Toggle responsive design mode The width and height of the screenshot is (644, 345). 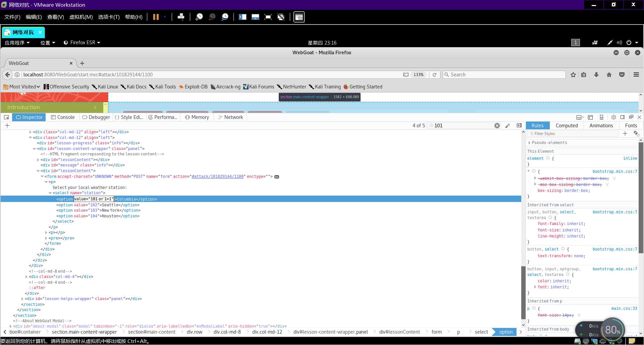[x=601, y=117]
